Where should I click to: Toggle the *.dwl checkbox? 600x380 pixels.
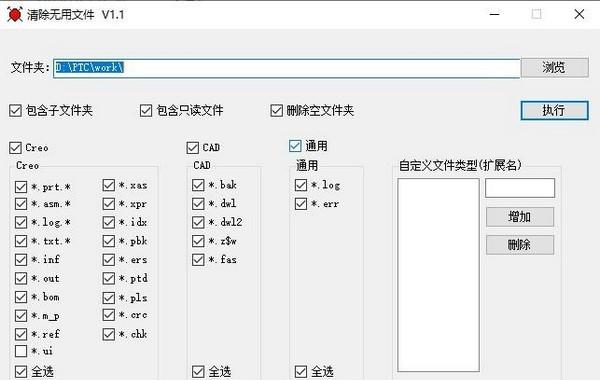point(198,204)
